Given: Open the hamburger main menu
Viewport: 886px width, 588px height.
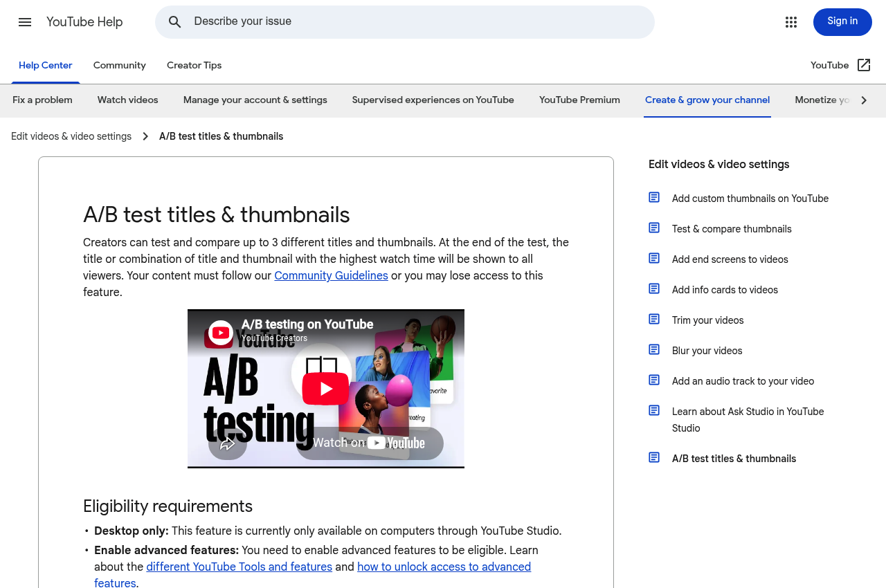Looking at the screenshot, I should [x=25, y=22].
